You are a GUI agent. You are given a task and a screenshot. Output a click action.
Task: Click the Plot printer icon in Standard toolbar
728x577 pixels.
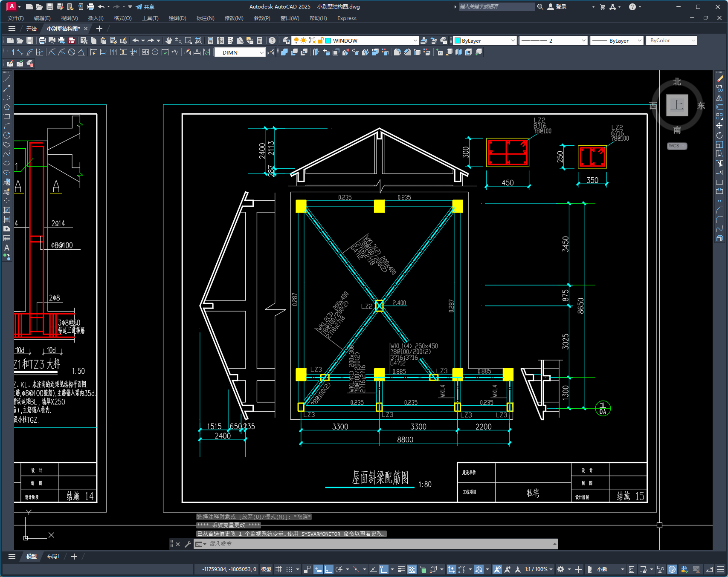click(42, 40)
